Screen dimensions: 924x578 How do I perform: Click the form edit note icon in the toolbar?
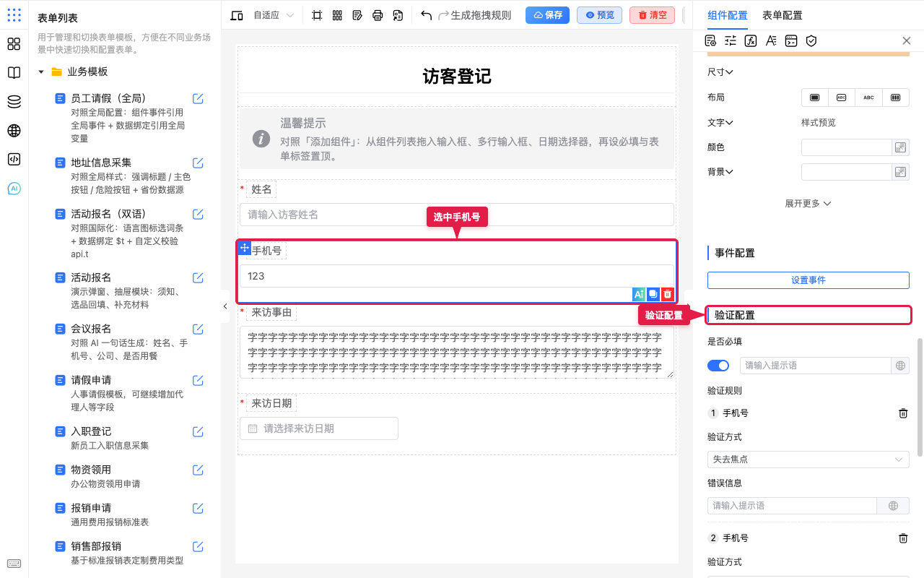point(357,15)
